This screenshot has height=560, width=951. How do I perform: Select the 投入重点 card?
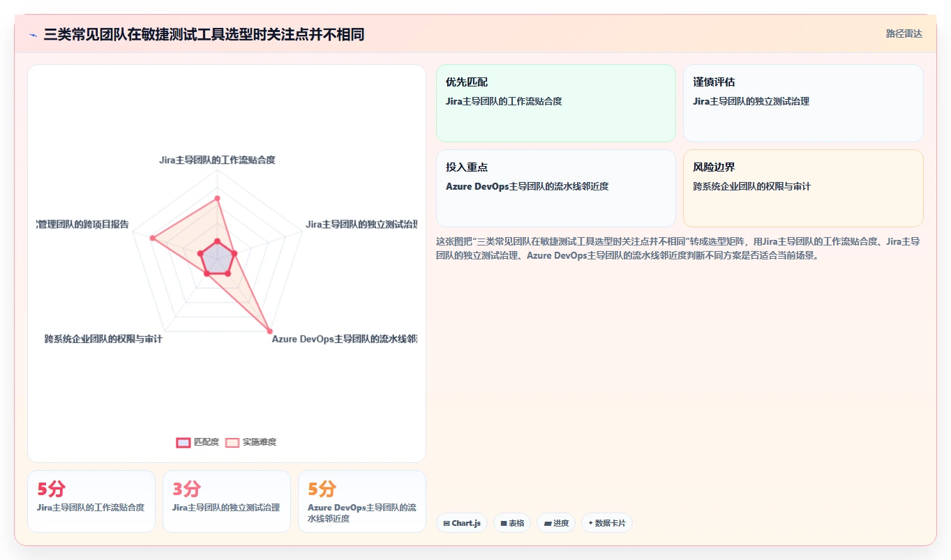click(x=556, y=188)
